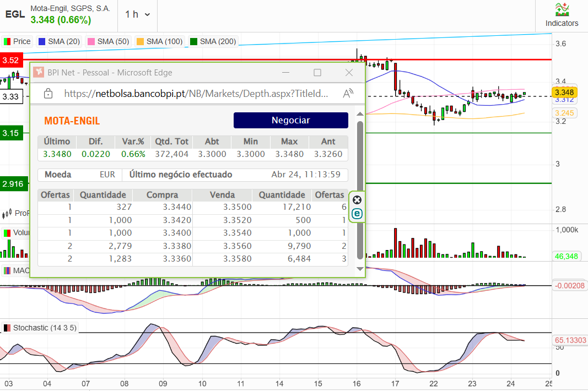The height and width of the screenshot is (391, 588).
Task: Click the site info lock icon
Action: [x=48, y=94]
